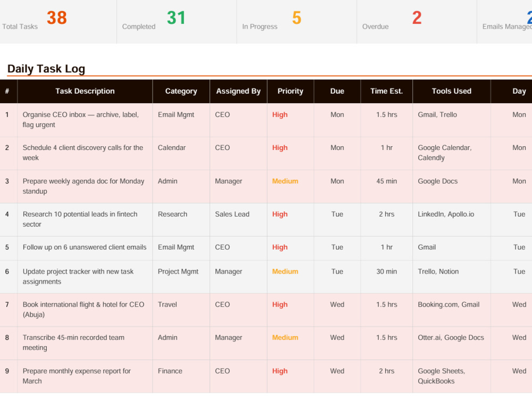Click the 'Google Docs' tools cell in row 3
Screen dimensions: 532x399
point(452,186)
